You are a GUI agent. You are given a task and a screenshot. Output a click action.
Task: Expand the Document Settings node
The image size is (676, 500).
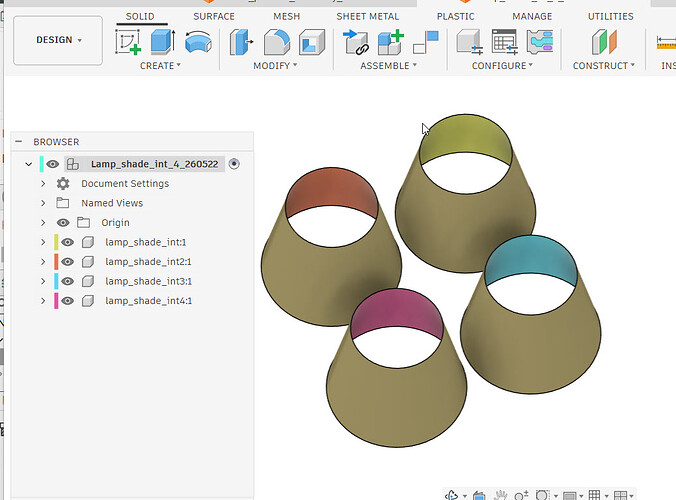coord(43,184)
